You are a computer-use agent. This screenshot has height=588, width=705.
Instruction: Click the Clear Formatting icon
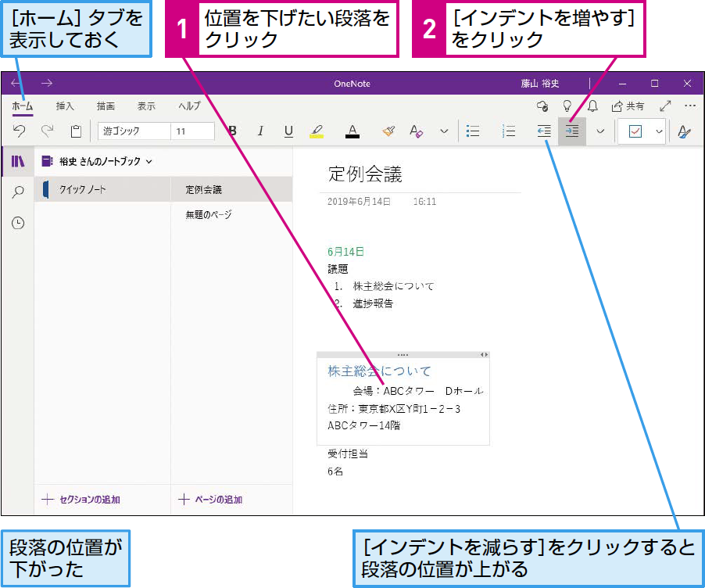coord(417,131)
